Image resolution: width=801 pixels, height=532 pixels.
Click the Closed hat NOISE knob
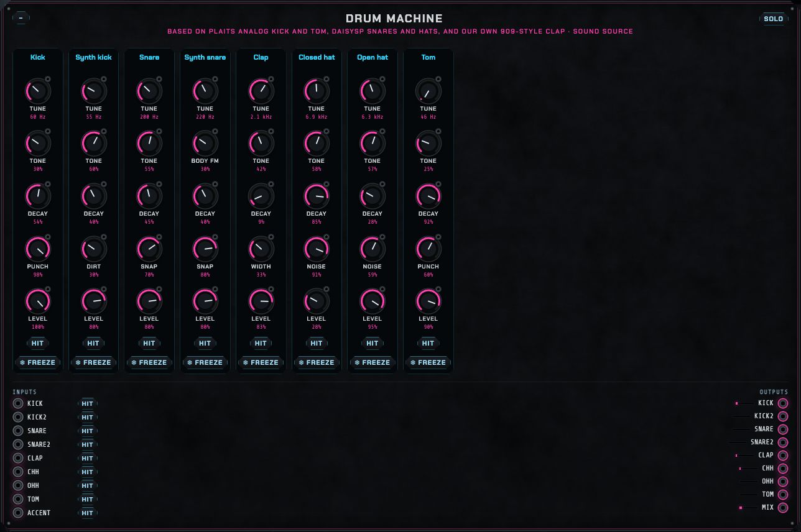[x=317, y=249]
